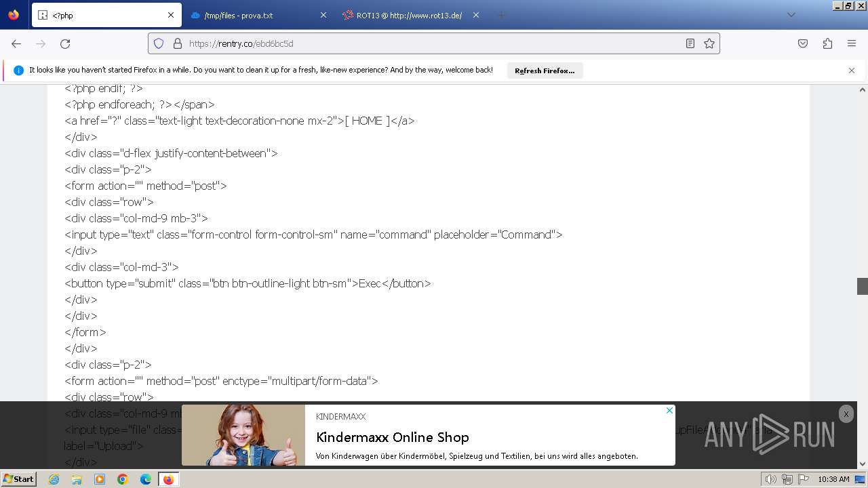This screenshot has width=868, height=488.
Task: Click the d-flex justify-content-between line
Action: pos(171,153)
